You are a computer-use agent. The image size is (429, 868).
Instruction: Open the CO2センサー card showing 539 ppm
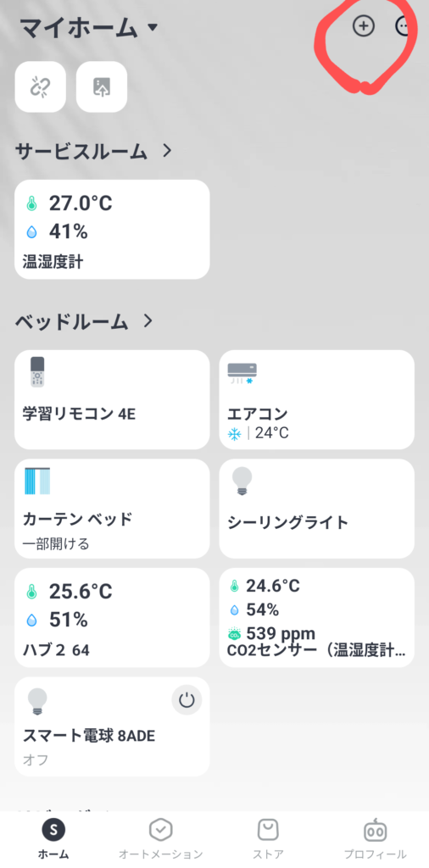click(316, 618)
